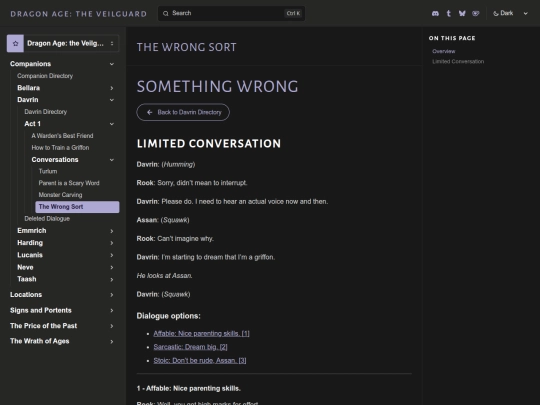Screen dimensions: 540x405
Task: Click the '1 - Affable: Nice parenting skills.' heading
Action: click(189, 388)
